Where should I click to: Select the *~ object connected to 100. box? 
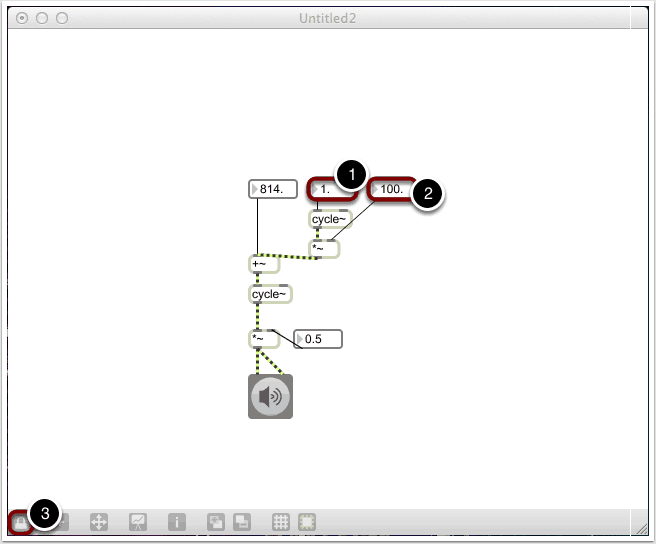tap(324, 249)
